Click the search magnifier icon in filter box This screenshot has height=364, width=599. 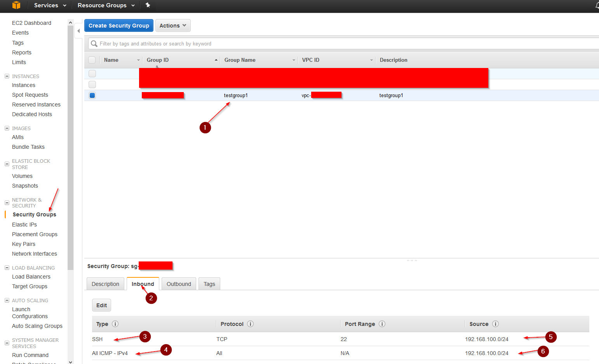94,44
